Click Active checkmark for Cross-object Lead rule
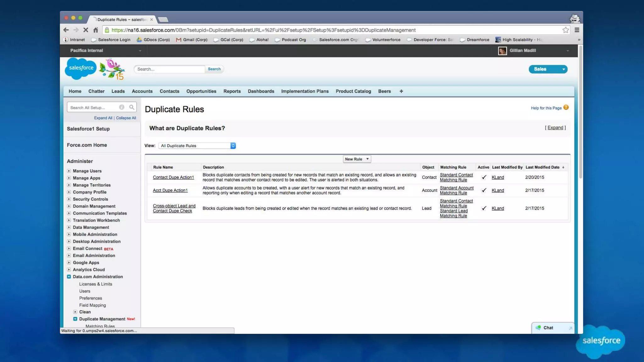The height and width of the screenshot is (362, 644). coord(484,208)
